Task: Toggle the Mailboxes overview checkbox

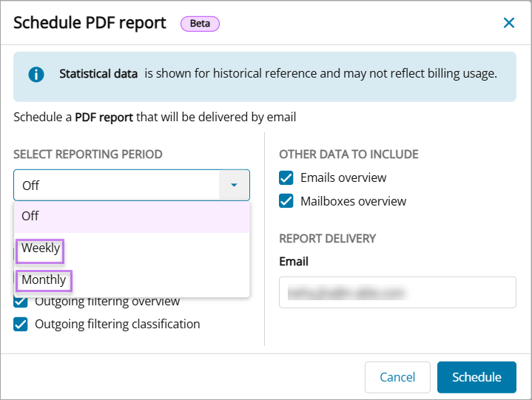Action: [x=286, y=201]
